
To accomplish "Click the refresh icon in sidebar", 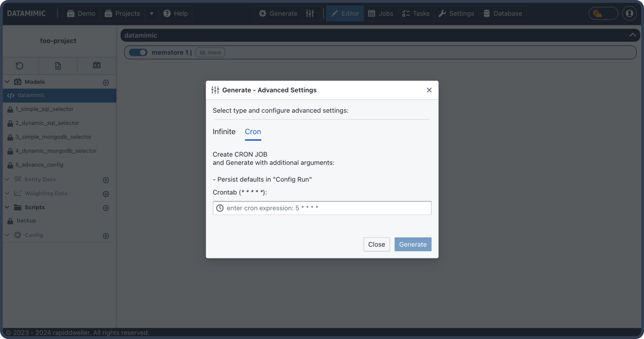I will point(20,66).
